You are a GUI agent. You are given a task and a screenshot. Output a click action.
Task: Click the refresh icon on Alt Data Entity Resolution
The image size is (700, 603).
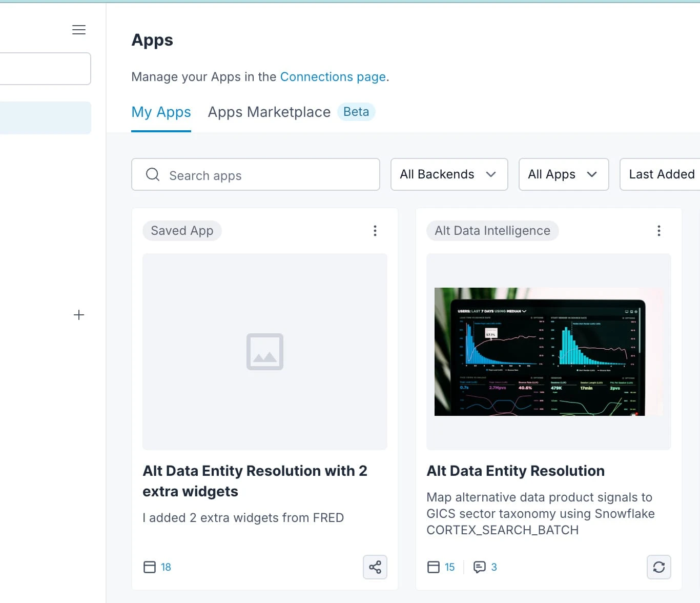659,567
